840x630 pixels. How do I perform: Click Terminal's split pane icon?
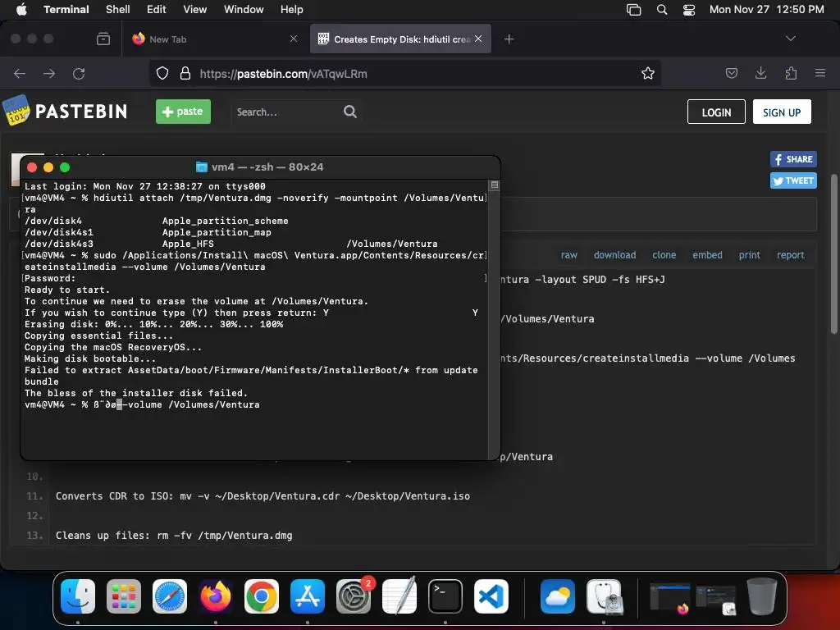pyautogui.click(x=495, y=185)
